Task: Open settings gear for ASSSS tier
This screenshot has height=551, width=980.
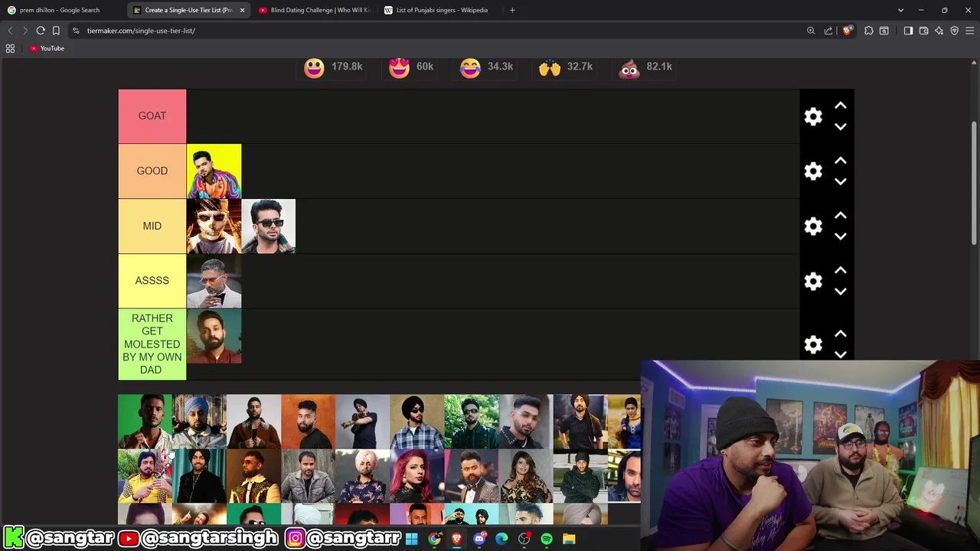Action: click(813, 282)
